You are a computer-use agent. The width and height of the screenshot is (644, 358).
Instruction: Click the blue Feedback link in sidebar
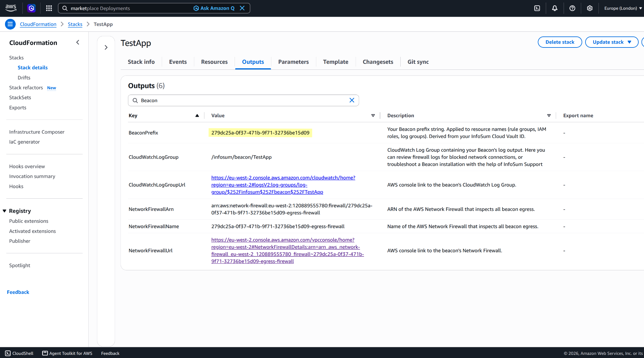point(18,292)
